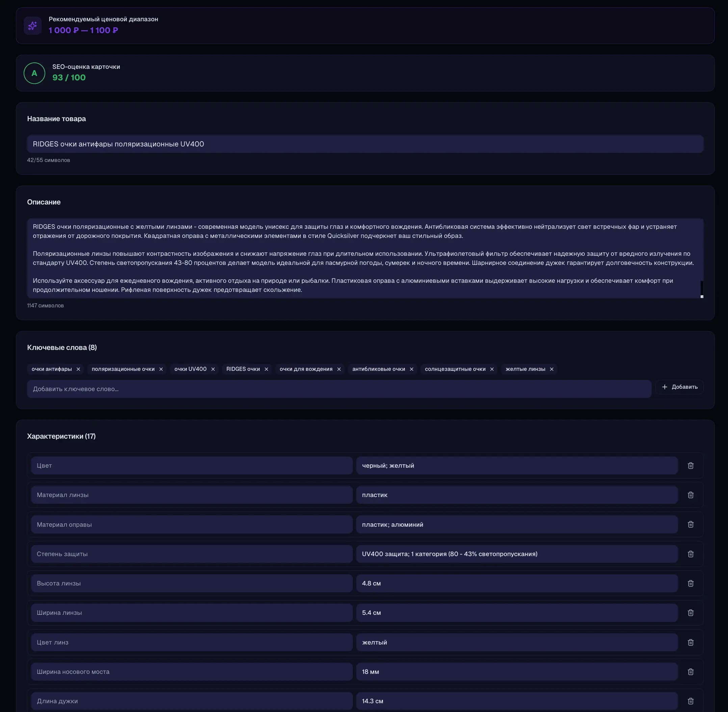Image resolution: width=728 pixels, height=712 pixels.
Task: Delete the "Материал линзы" row trash icon
Action: (691, 495)
